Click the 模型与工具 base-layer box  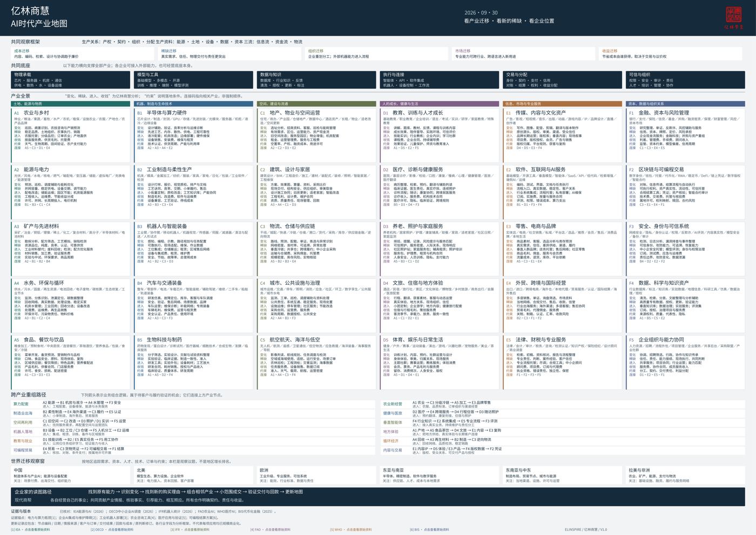point(194,80)
